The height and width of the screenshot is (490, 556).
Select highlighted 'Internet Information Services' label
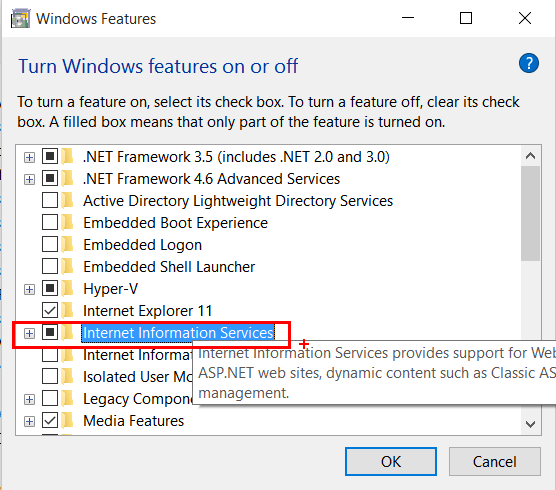point(178,333)
